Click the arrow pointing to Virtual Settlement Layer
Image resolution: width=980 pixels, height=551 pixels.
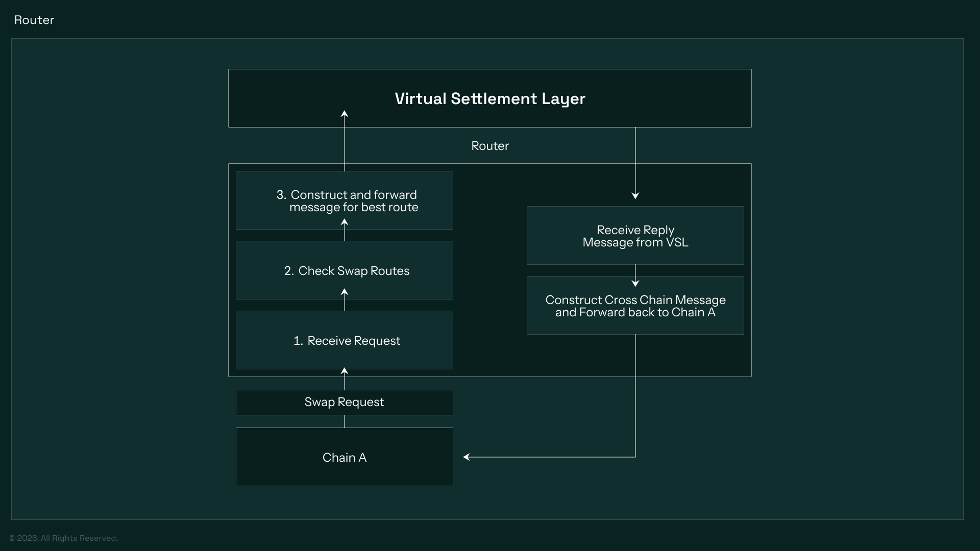(345, 138)
